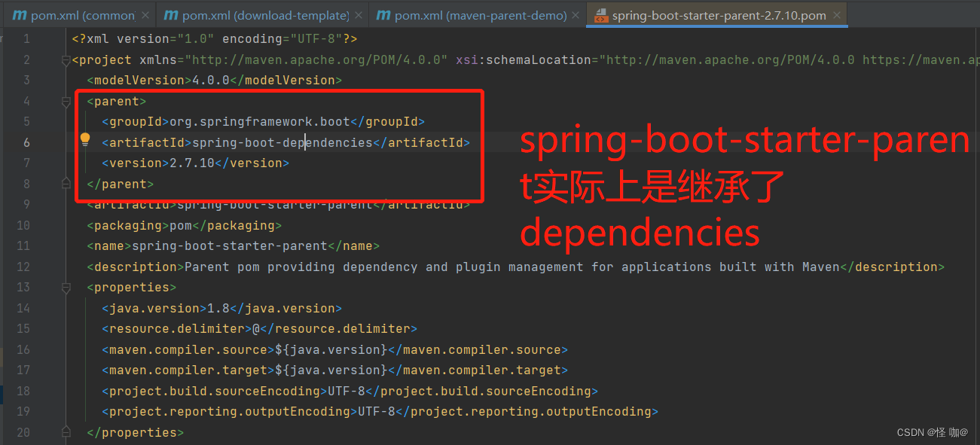This screenshot has width=980, height=445.
Task: Click project.build.sourceEncoding UTF-8 value
Action: point(347,391)
